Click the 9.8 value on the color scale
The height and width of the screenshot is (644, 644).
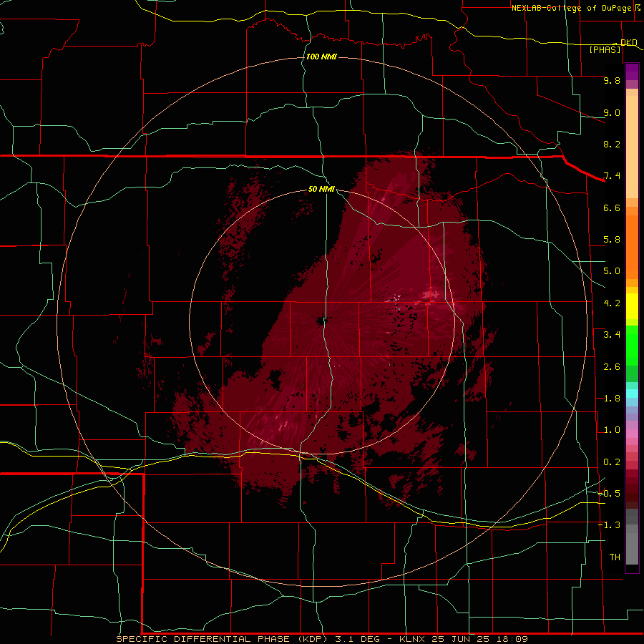(612, 80)
